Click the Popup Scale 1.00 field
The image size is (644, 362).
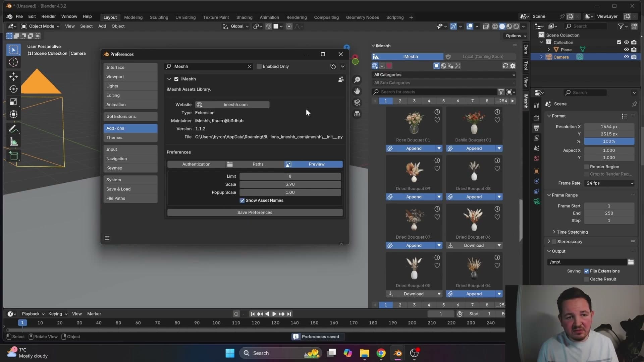[290, 192]
